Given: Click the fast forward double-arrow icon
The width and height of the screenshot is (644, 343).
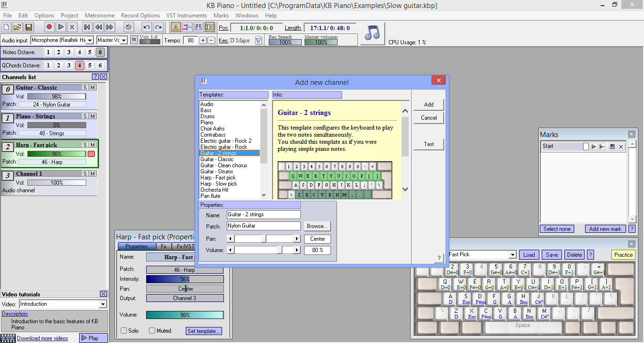Looking at the screenshot, I should 109,27.
